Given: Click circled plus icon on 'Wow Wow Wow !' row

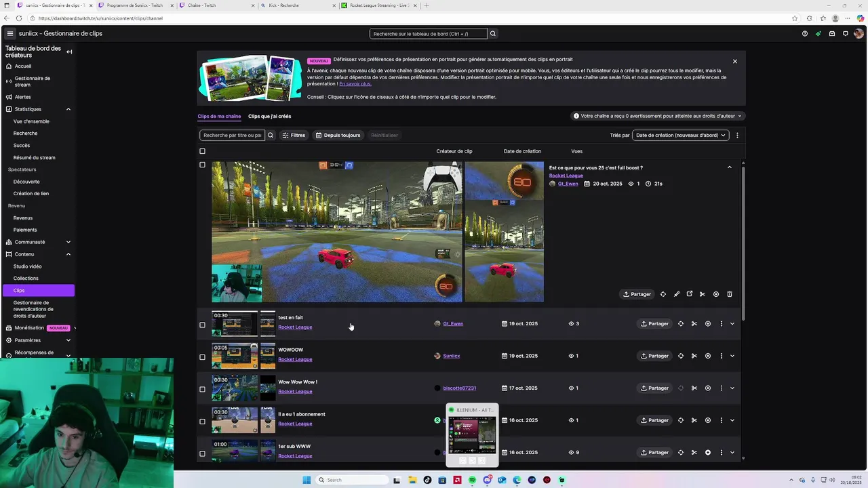Looking at the screenshot, I should (x=708, y=388).
